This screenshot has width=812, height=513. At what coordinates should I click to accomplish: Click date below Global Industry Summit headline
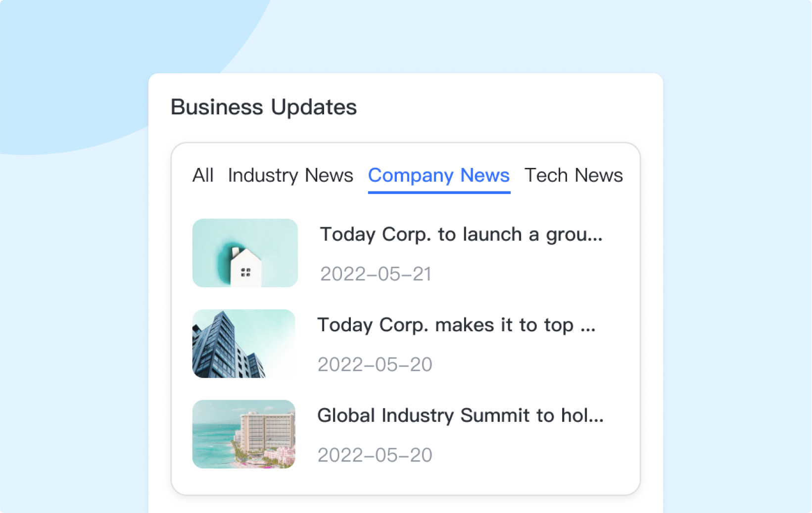coord(375,455)
